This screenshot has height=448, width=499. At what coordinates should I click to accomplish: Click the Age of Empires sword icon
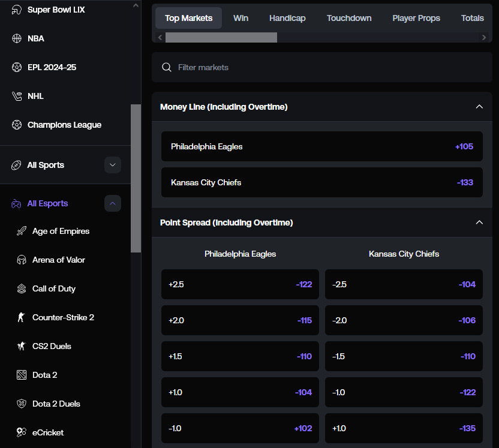[22, 231]
